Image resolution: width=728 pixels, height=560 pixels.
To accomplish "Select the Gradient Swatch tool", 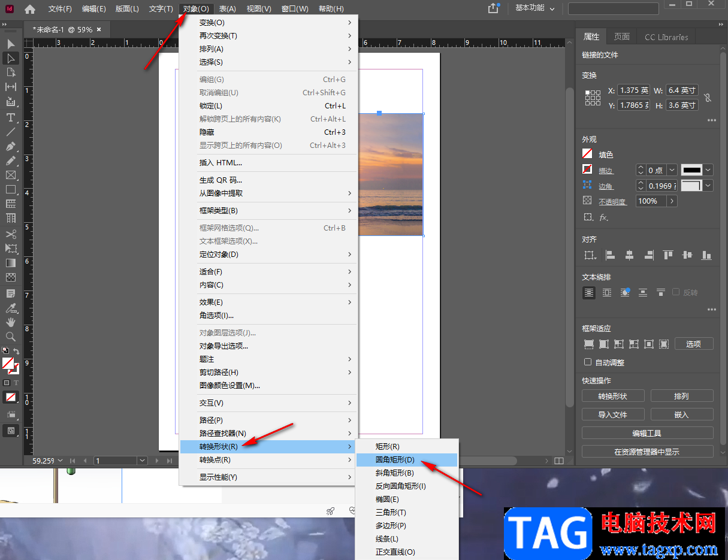I will point(11,263).
